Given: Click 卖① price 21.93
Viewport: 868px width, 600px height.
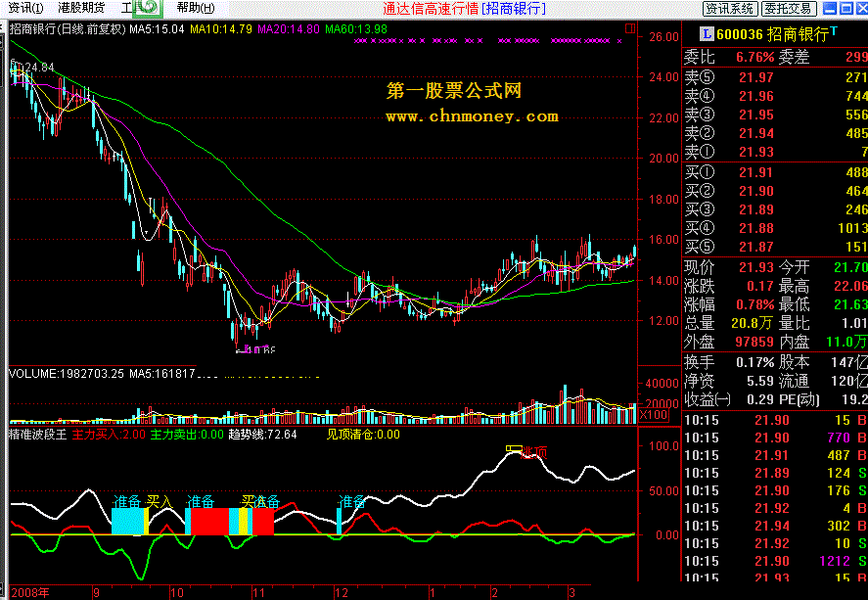Looking at the screenshot, I should coord(755,152).
